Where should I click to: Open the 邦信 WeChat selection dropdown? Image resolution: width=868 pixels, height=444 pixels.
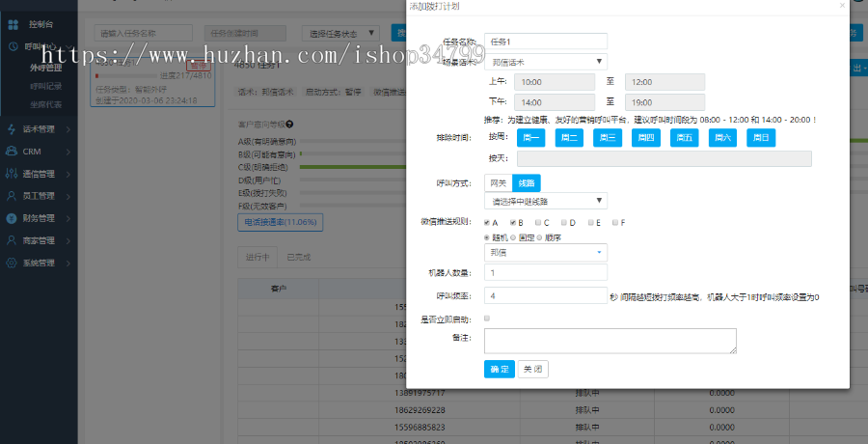[545, 253]
